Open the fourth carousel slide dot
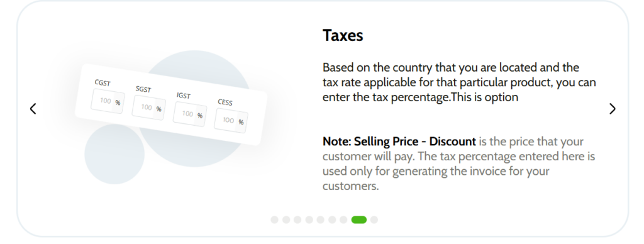 (309, 219)
